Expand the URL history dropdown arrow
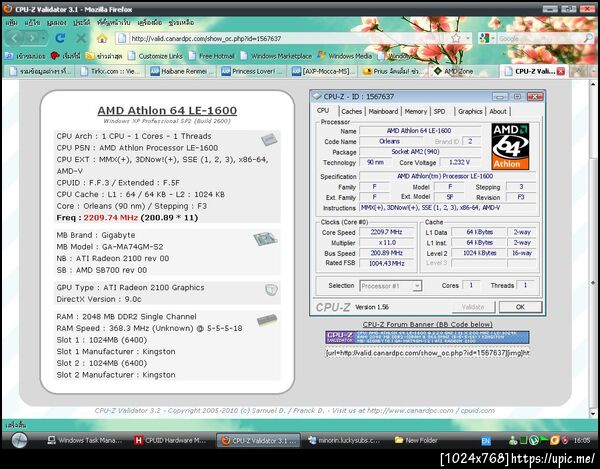The height and width of the screenshot is (469, 600). (468, 38)
